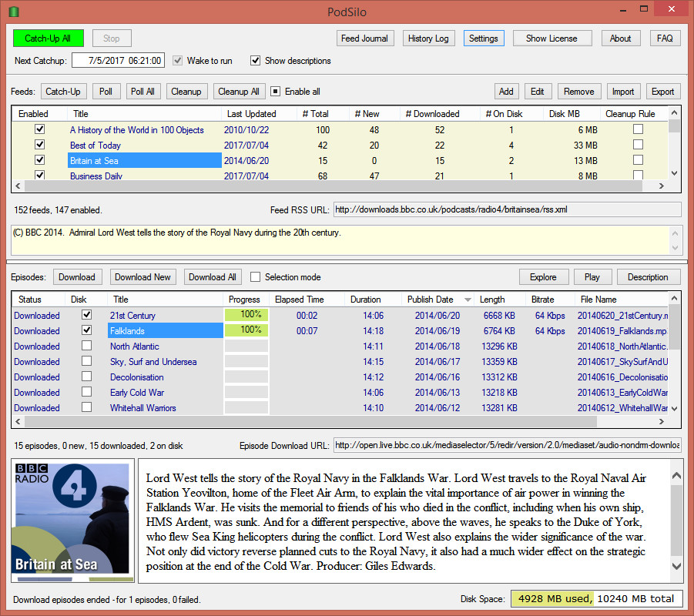Enable Cleanup Rule for Britain at Sea
694x616 pixels.
pyautogui.click(x=639, y=160)
